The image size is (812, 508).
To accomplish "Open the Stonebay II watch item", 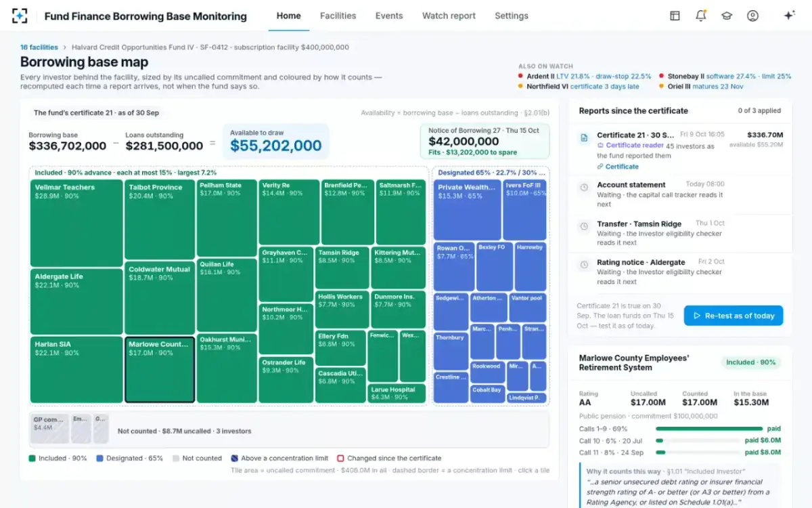I will pyautogui.click(x=725, y=77).
